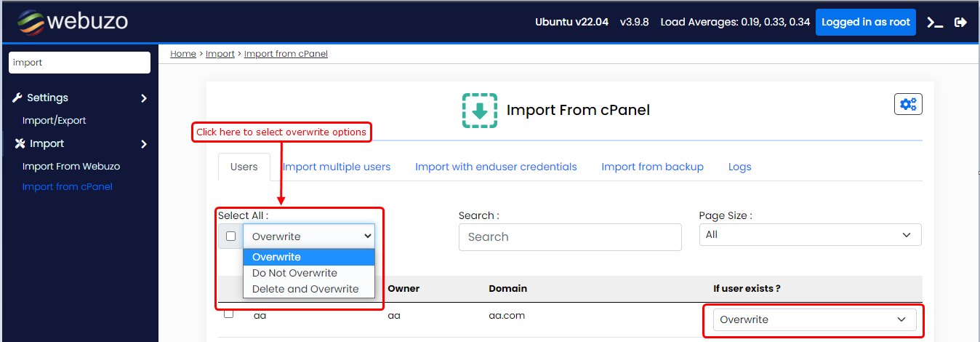
Task: Open the Logs tab
Action: [x=739, y=167]
